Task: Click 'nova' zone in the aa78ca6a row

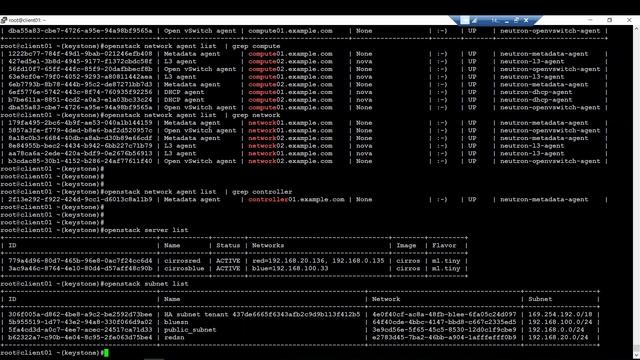Action: coord(364,153)
